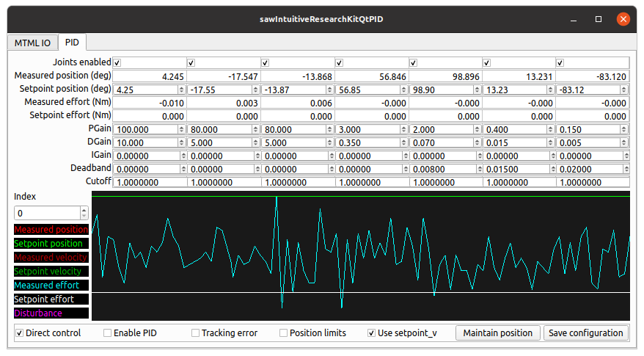Toggle the dark red Measured velocity legend
Viewport: 644px width, 356px height.
(51, 258)
